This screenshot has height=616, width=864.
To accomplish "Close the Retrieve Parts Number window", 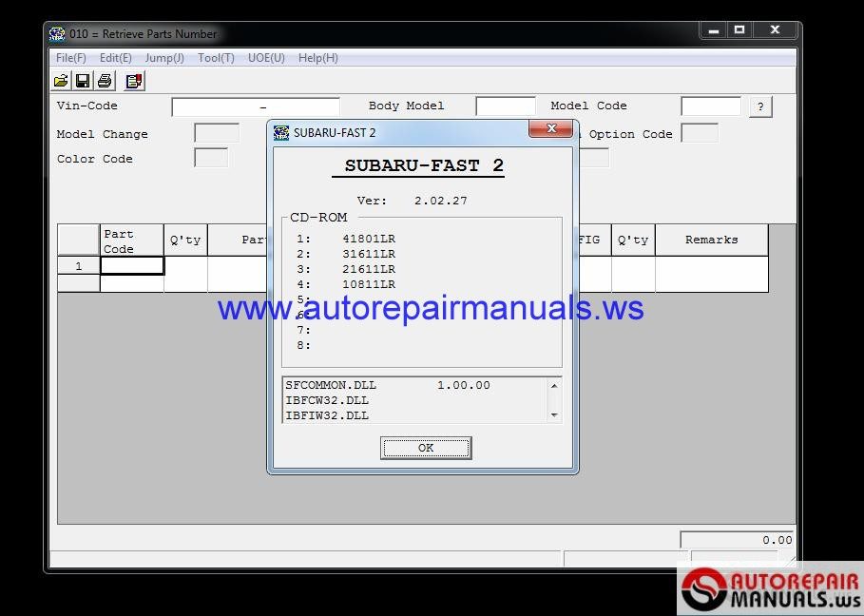I will pos(775,30).
